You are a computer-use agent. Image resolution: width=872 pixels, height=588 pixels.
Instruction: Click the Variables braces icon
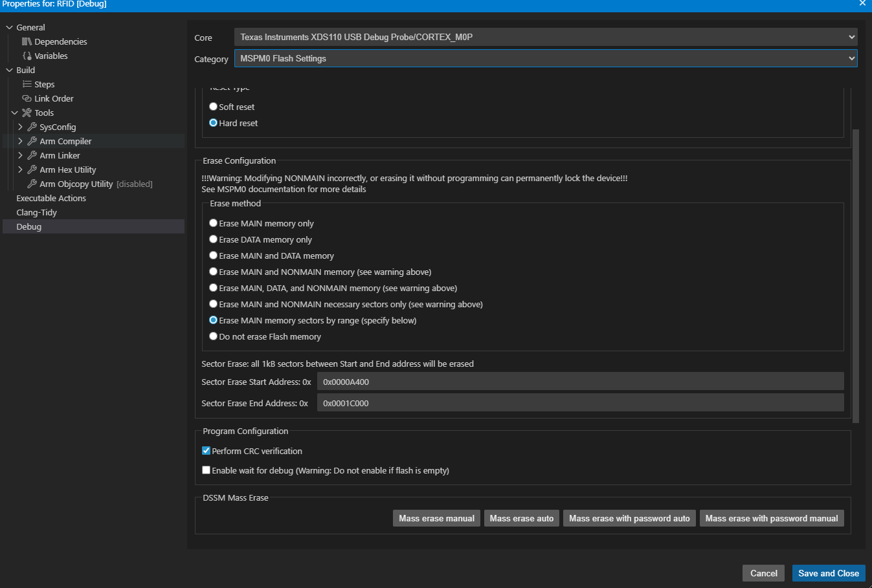(27, 56)
